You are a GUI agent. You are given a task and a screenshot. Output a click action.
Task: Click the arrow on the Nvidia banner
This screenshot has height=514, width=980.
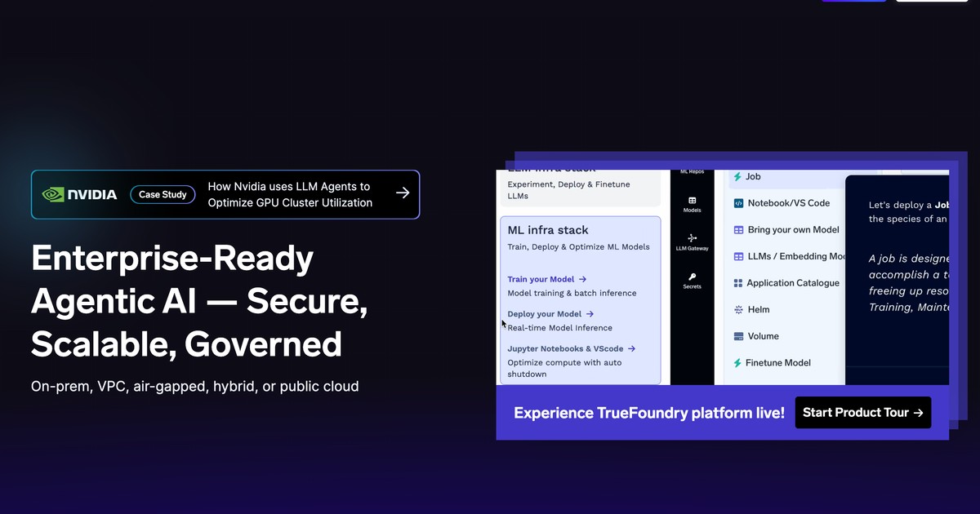click(403, 193)
